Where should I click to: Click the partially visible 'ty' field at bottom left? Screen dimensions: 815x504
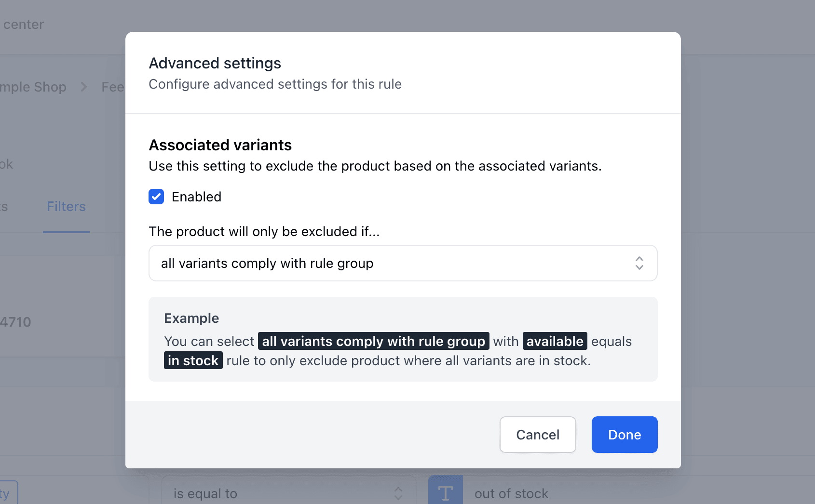[6, 492]
